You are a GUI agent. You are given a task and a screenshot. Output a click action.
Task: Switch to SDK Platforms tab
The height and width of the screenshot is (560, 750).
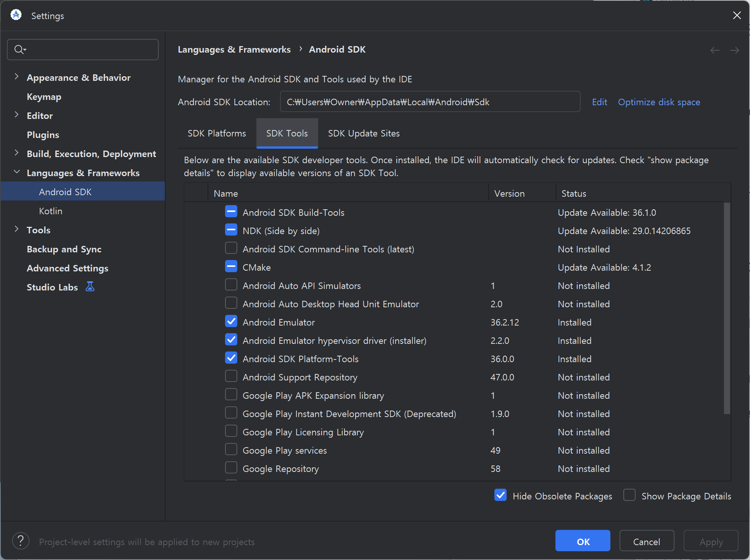coord(217,133)
